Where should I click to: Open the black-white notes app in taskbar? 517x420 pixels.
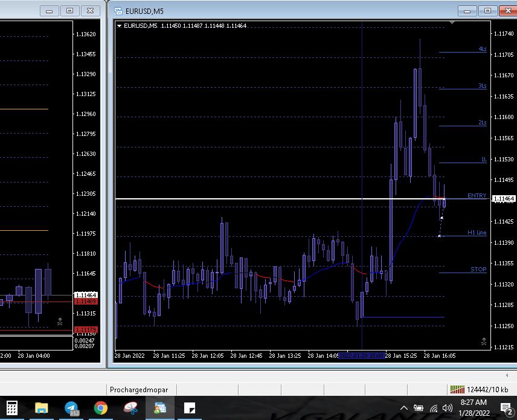coord(190,408)
